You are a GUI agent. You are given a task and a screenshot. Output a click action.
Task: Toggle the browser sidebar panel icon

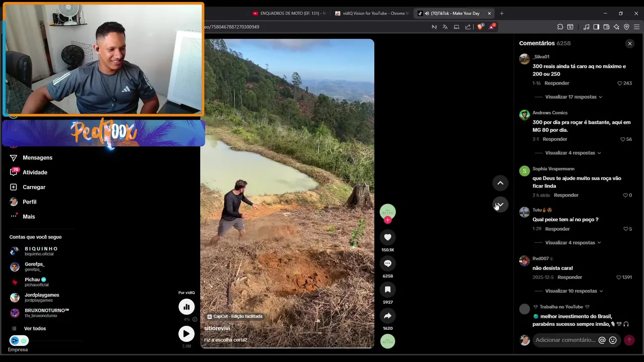point(596,27)
